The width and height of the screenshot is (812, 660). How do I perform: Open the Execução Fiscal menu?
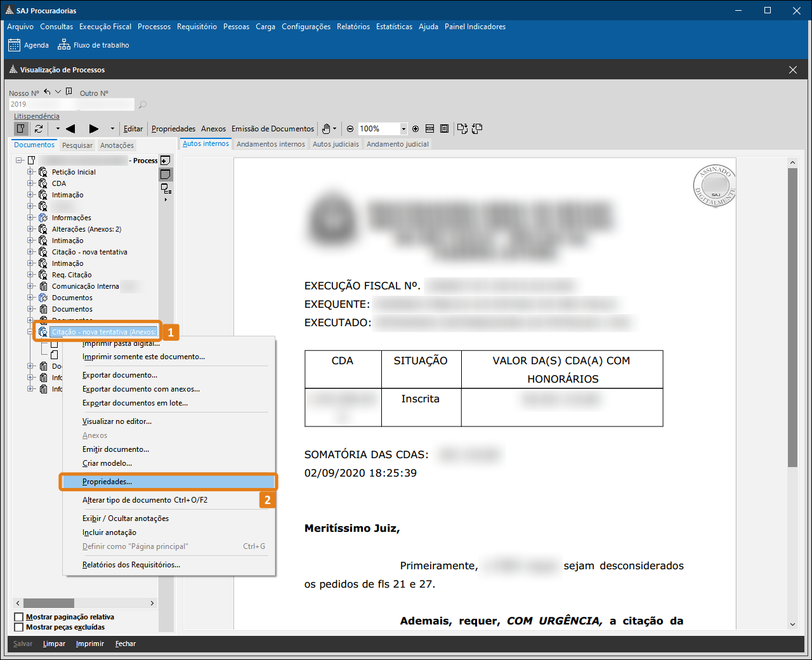click(x=105, y=27)
